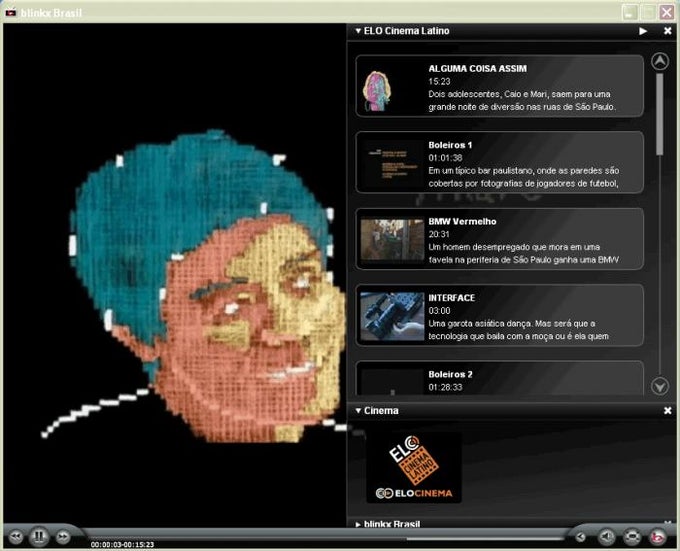Viewport: 680px width, 551px height.
Task: Minimize the blinkx Brasil window
Action: click(x=629, y=12)
